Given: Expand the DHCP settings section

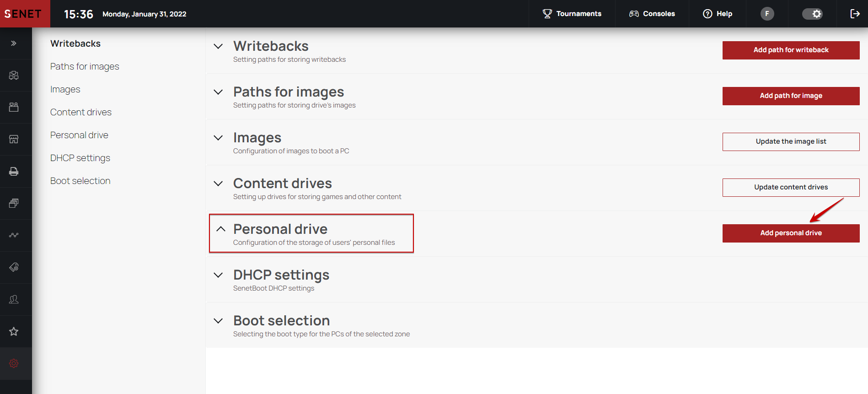Looking at the screenshot, I should tap(219, 275).
